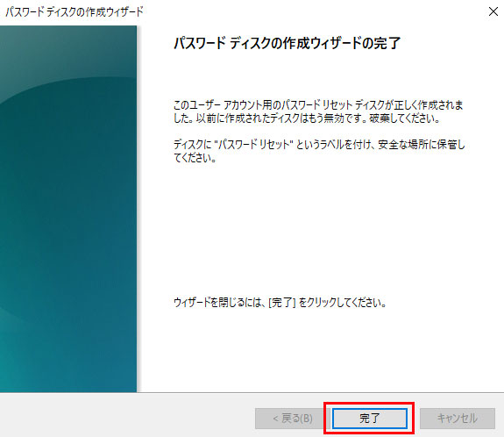Image resolution: width=504 pixels, height=437 pixels.
Task: Click the 完了 button to finish
Action: [370, 419]
